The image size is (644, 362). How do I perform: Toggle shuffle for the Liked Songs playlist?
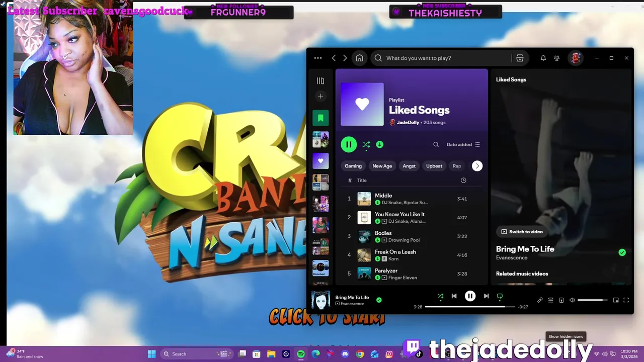[x=366, y=144]
